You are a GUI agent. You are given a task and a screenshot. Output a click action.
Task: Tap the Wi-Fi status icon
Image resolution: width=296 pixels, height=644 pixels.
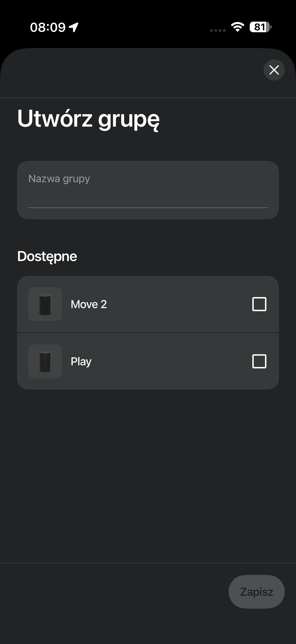[237, 27]
